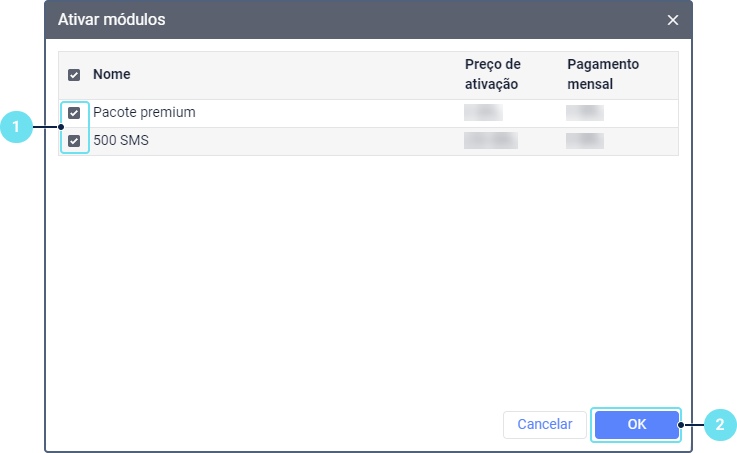Screen dimensions: 737x453
Task: Select the 500 SMS row name
Action: coord(120,141)
